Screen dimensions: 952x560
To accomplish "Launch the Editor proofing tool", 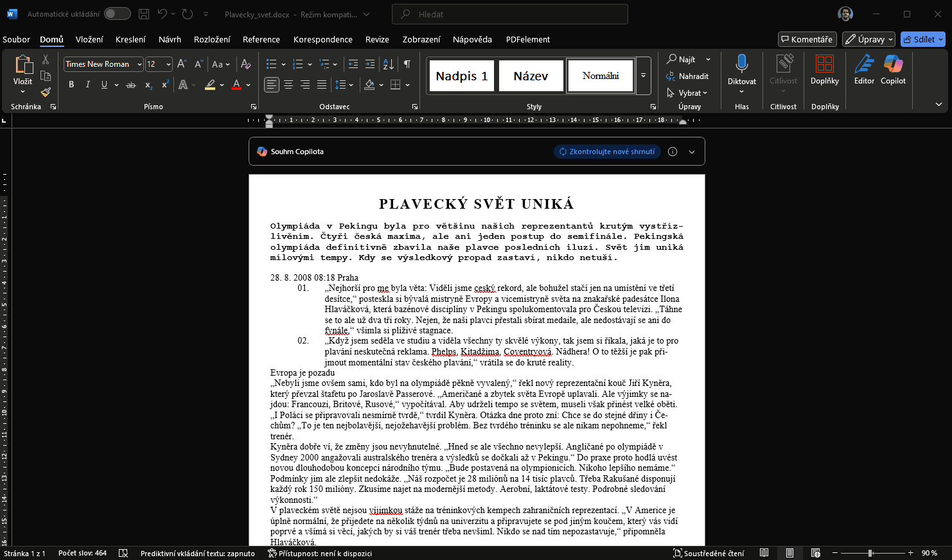I will [x=864, y=69].
